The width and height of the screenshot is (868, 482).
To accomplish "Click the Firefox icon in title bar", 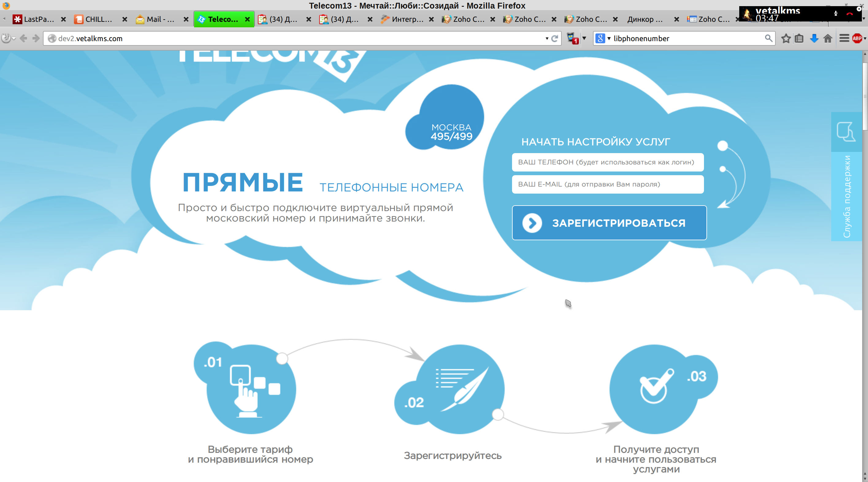I will pyautogui.click(x=6, y=6).
